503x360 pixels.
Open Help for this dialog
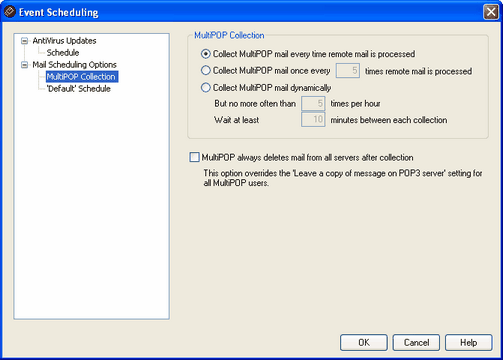tap(469, 343)
